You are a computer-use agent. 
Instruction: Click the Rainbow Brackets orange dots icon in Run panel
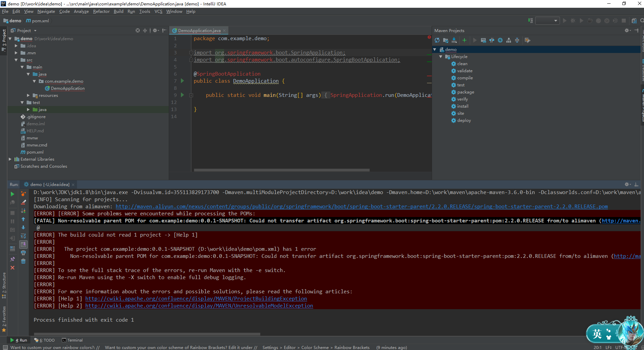point(23,194)
